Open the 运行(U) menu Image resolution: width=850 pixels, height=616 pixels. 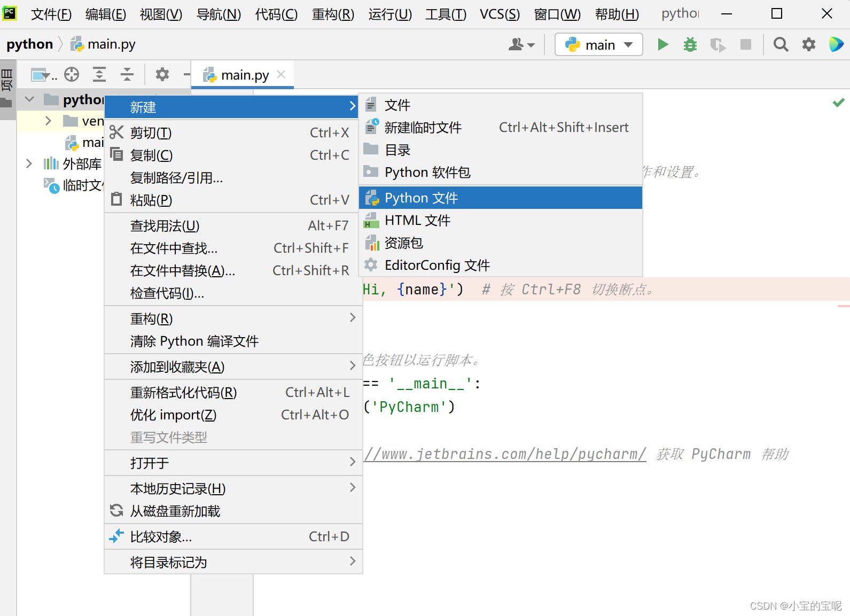click(390, 14)
